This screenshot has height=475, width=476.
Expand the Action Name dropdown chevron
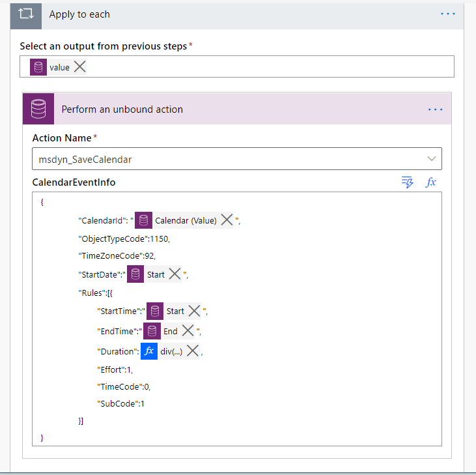431,159
